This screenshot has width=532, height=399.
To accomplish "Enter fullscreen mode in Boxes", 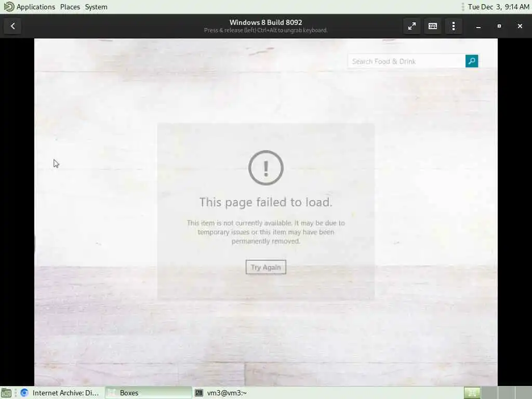I will [x=412, y=26].
